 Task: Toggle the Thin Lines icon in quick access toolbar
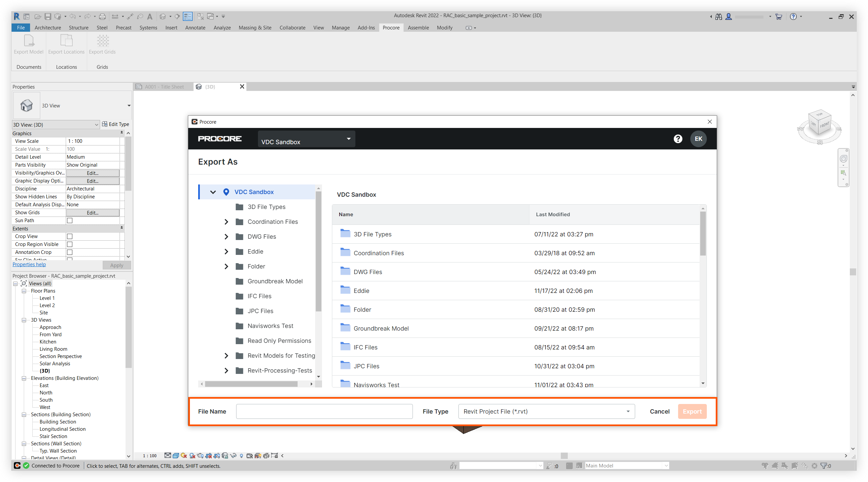[x=188, y=16]
